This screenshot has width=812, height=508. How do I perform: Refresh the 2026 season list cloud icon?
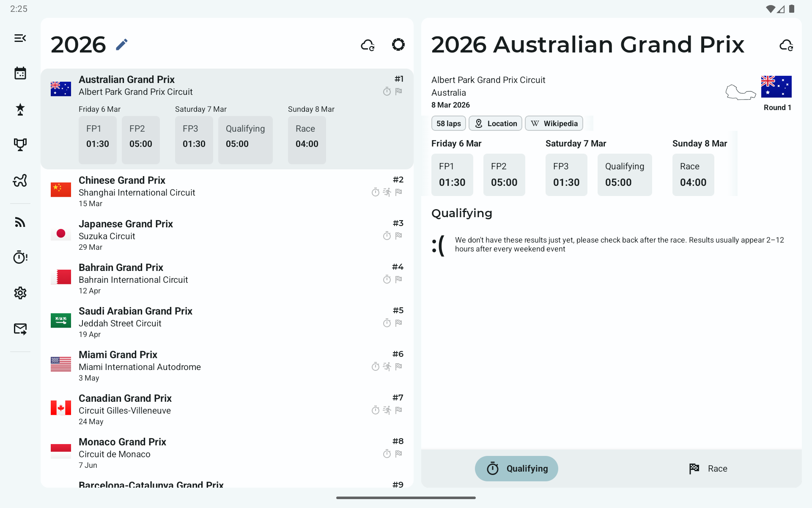pos(368,45)
